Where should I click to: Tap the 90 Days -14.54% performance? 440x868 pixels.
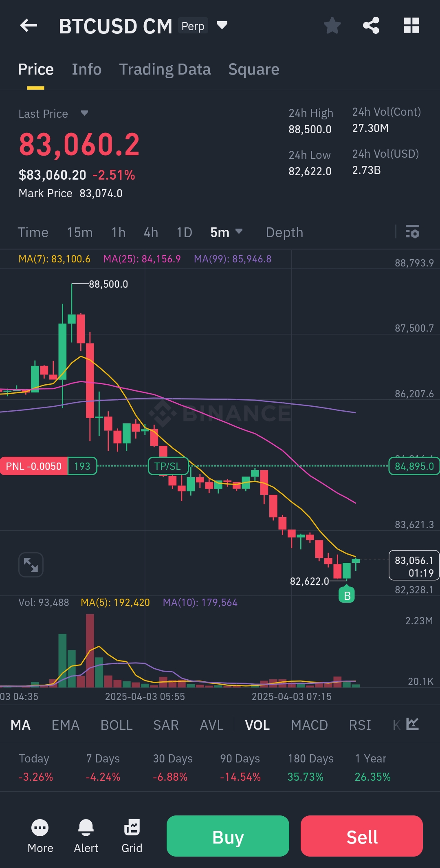pos(240,767)
